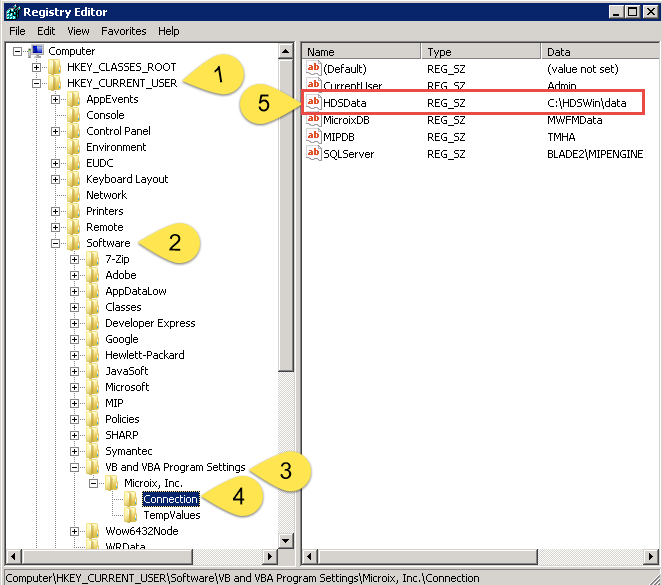Collapse the VB and VBA Program Settings key

[x=75, y=467]
